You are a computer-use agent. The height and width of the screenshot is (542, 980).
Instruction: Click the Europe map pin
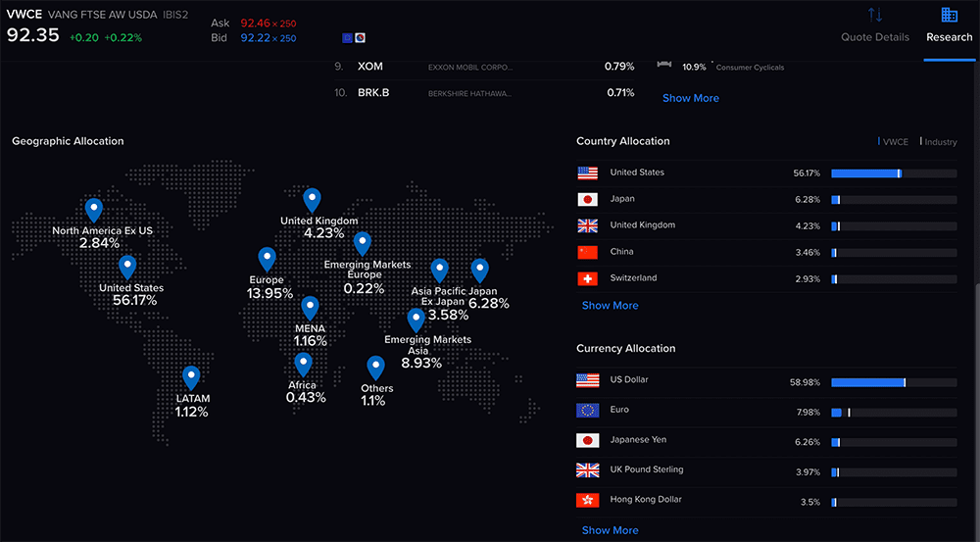point(267,260)
